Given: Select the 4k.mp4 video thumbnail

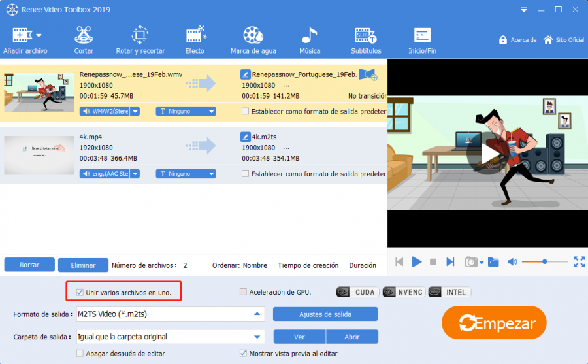Looking at the screenshot, I should pos(39,155).
